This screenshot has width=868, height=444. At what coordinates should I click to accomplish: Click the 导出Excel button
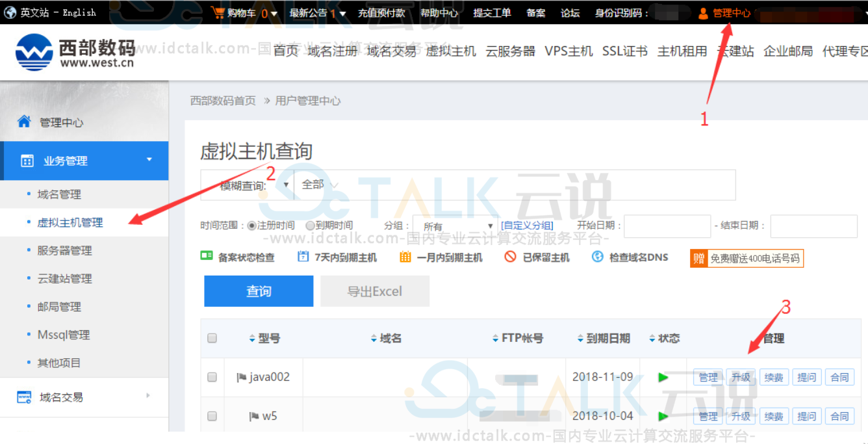click(x=375, y=291)
